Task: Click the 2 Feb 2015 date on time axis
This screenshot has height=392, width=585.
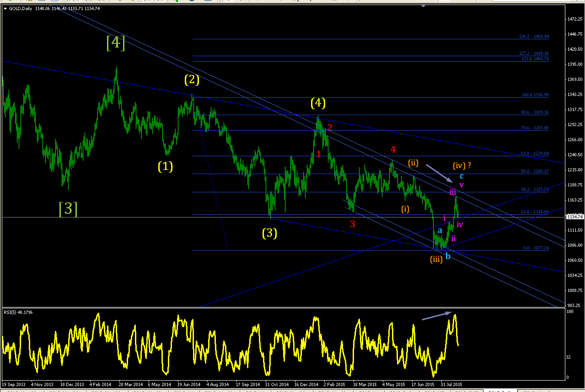Action: (334, 385)
